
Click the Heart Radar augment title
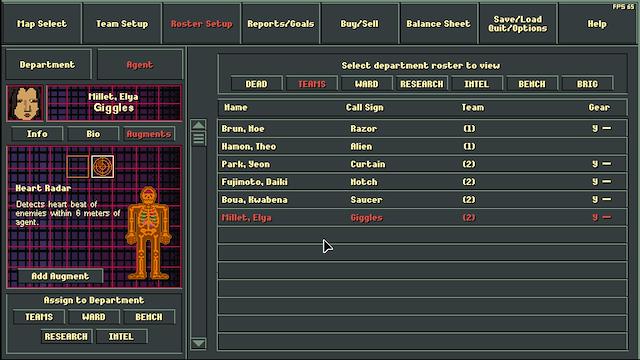tap(43, 188)
